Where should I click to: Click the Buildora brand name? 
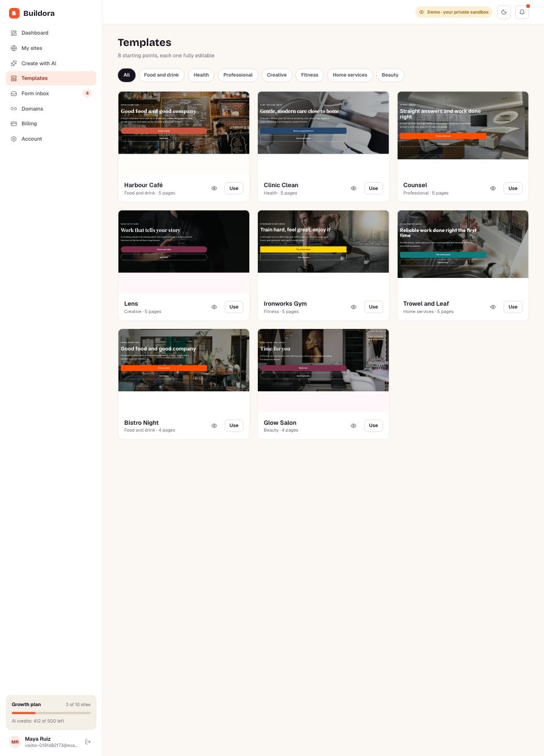(x=39, y=13)
